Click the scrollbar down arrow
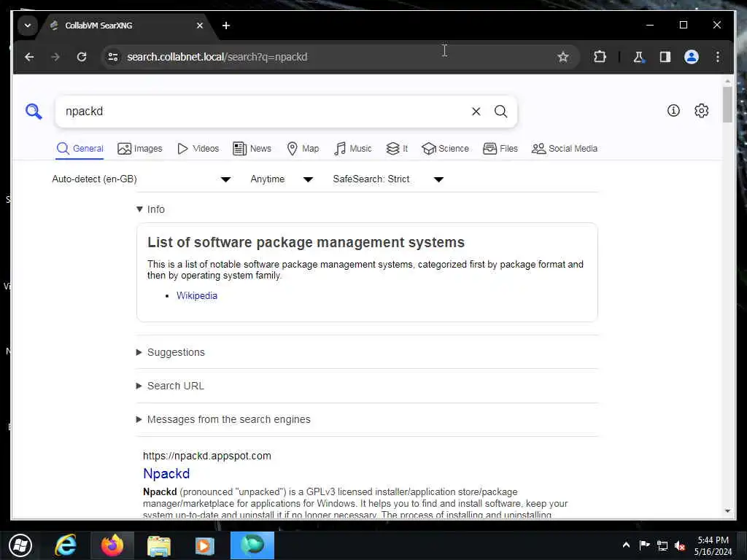This screenshot has height=560, width=747. [727, 511]
